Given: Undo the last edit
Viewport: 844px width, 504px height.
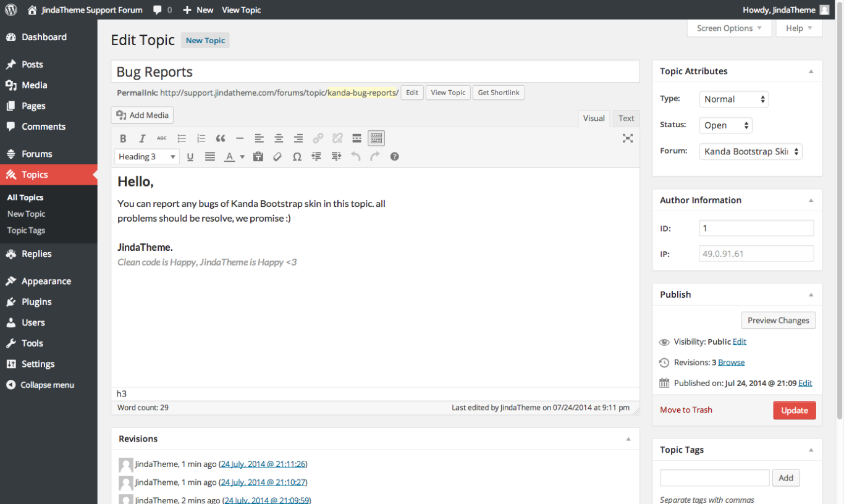Looking at the screenshot, I should click(355, 157).
